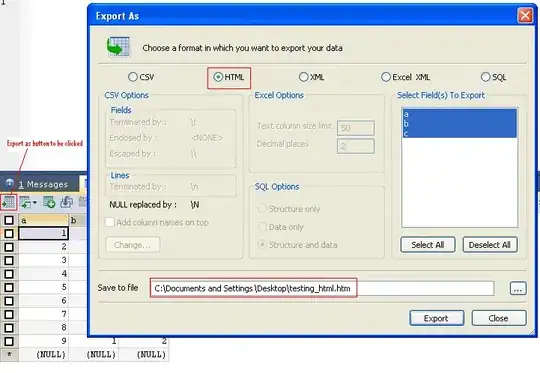Screen dimensions: 540x373
Task: Tick the checkbox for row with value 2
Action: tap(9, 247)
